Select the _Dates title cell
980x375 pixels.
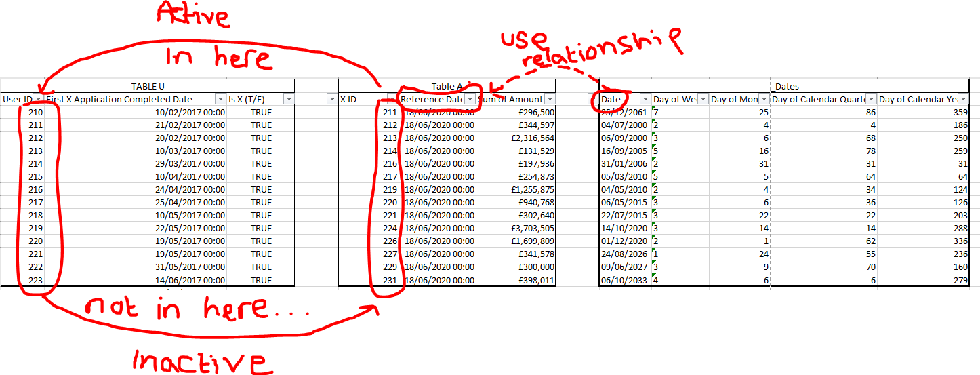coord(784,86)
